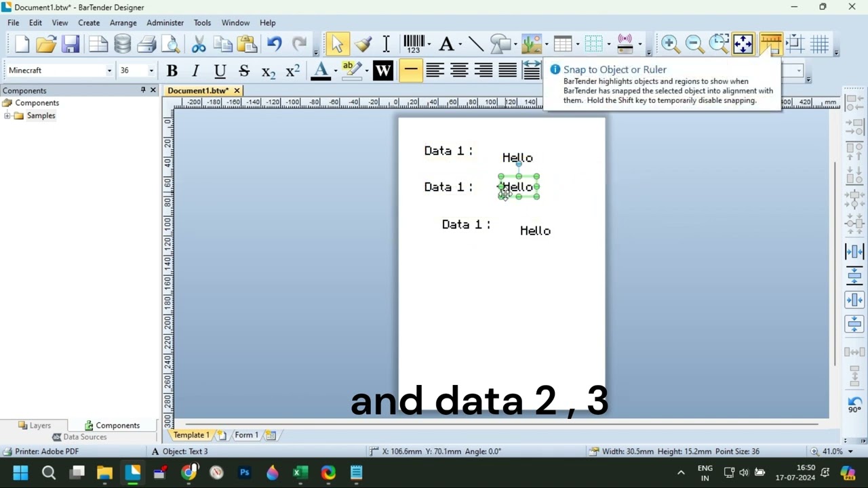The width and height of the screenshot is (868, 488).
Task: Toggle white on black W button
Action: pyautogui.click(x=382, y=70)
